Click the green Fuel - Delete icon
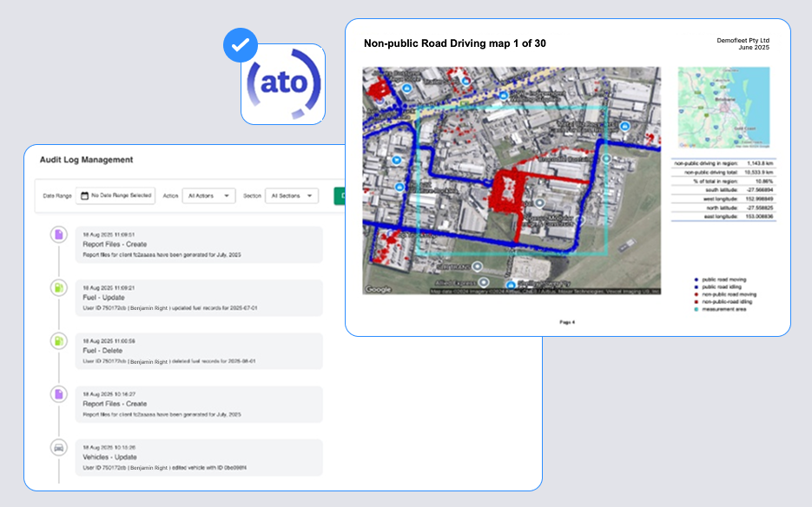The image size is (812, 507). coord(57,341)
